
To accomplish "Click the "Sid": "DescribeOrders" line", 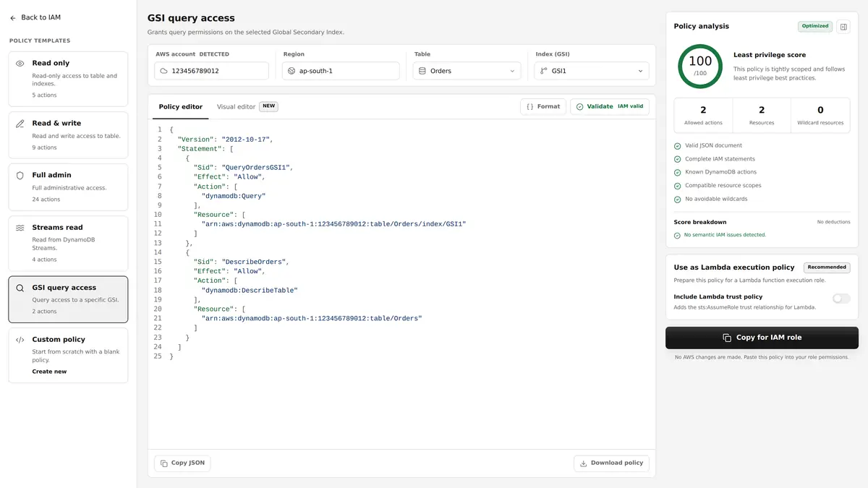I will pos(241,262).
